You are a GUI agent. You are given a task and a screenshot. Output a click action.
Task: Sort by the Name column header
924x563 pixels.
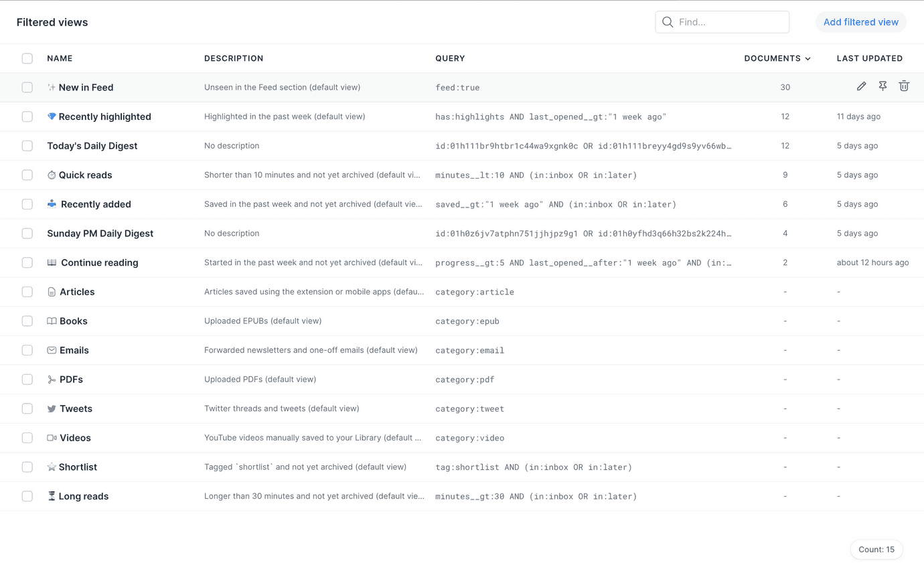tap(60, 58)
